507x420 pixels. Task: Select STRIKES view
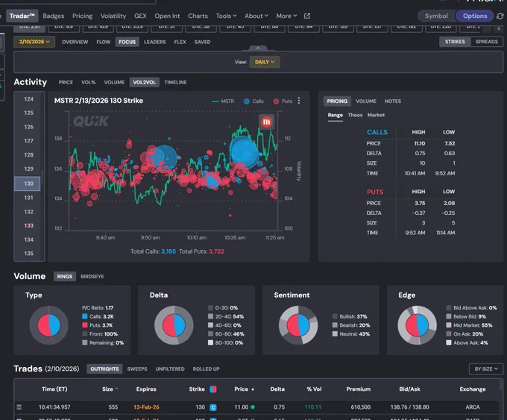pyautogui.click(x=455, y=42)
